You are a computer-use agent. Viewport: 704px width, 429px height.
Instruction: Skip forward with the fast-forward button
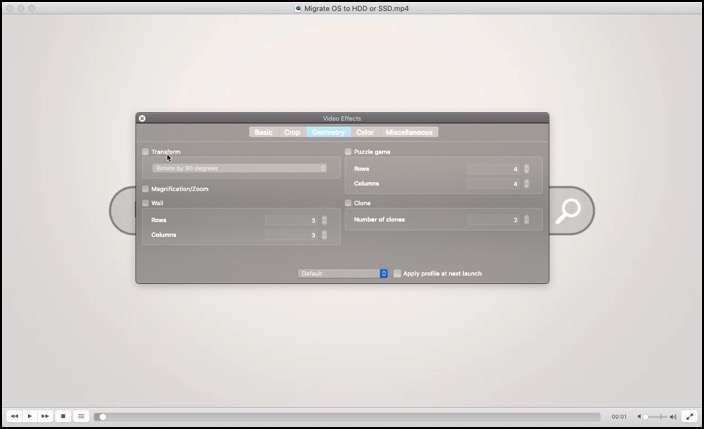coord(45,416)
